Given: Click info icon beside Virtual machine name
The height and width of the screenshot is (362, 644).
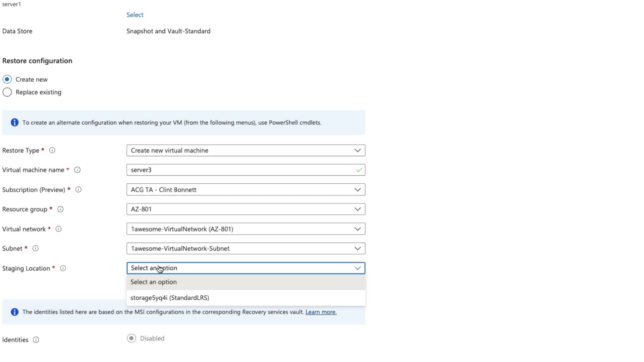Looking at the screenshot, I should 77,170.
